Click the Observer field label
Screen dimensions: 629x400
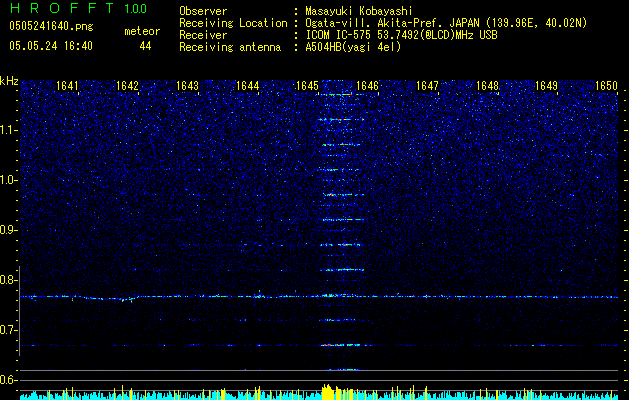click(x=203, y=11)
